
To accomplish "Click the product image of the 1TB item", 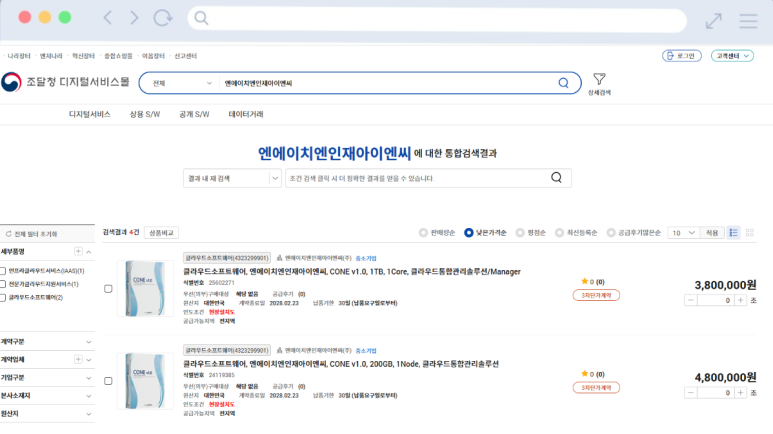I will 145,289.
